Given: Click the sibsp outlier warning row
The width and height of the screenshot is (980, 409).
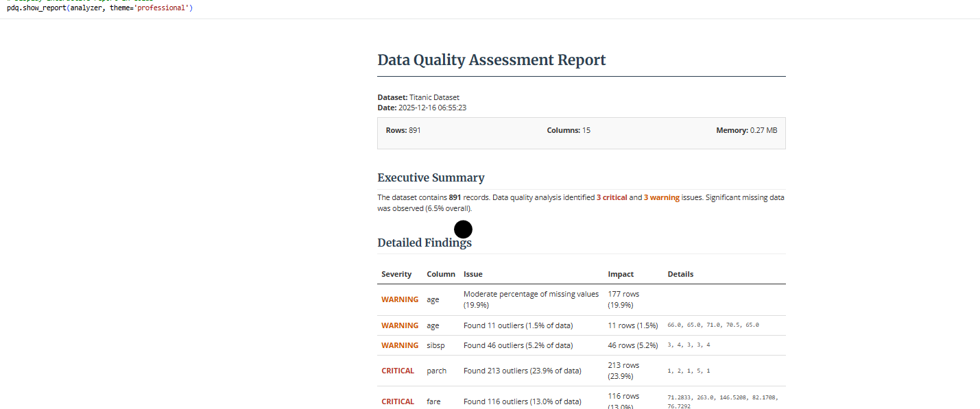Looking at the screenshot, I should pyautogui.click(x=519, y=345).
